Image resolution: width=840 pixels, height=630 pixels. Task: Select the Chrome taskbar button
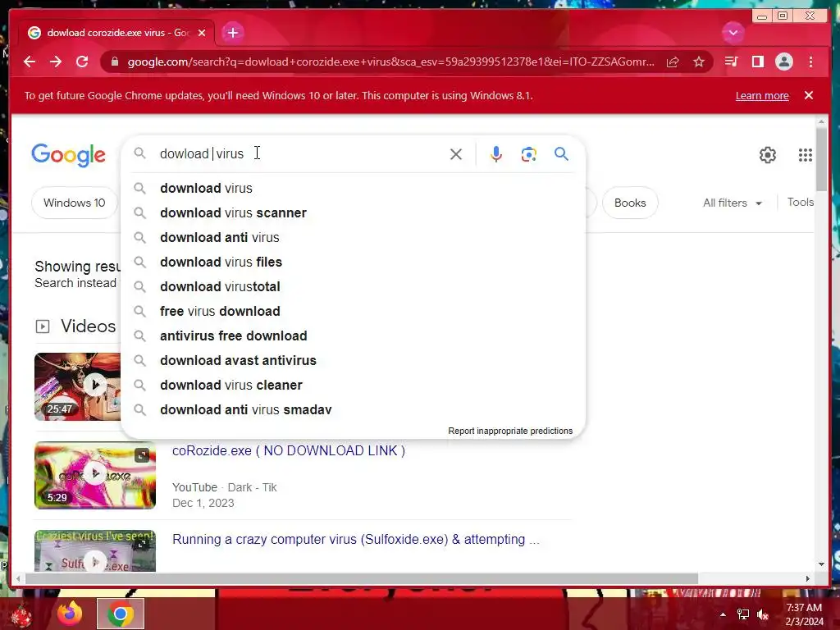[x=120, y=614]
